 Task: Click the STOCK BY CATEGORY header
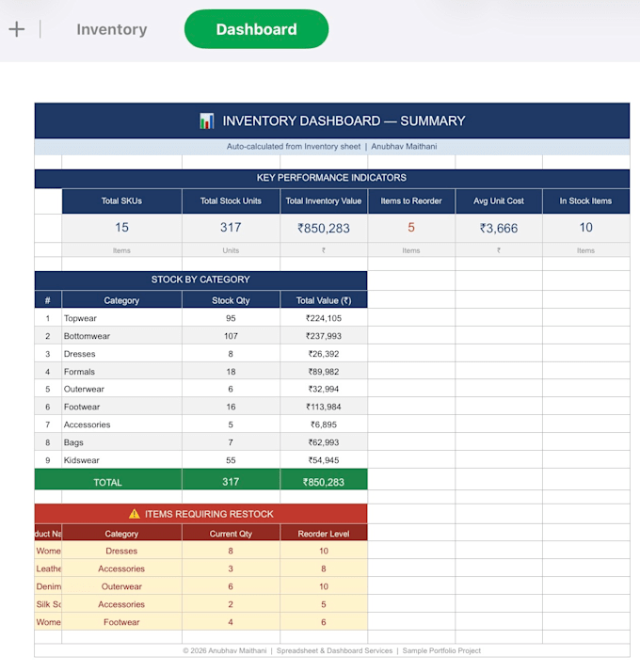pos(200,280)
